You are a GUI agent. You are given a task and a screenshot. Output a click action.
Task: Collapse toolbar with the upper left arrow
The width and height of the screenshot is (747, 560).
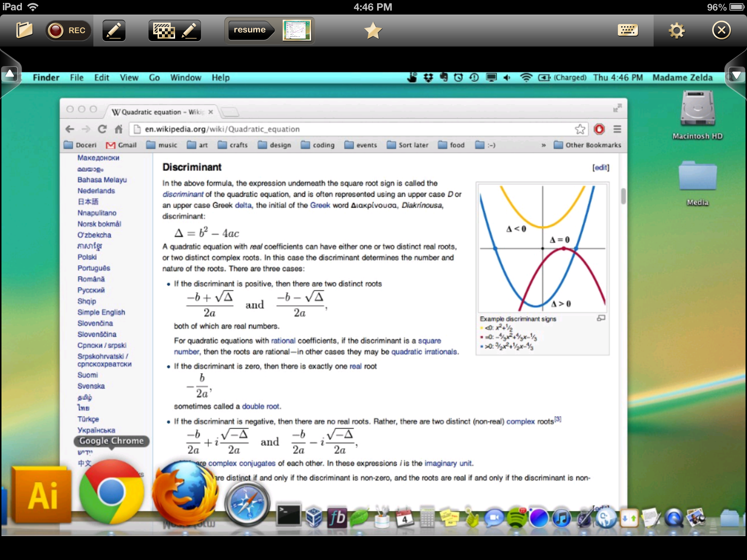click(x=10, y=74)
